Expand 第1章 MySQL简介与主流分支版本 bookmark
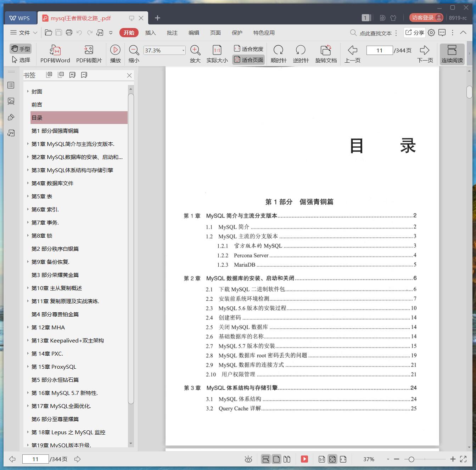 pos(28,144)
